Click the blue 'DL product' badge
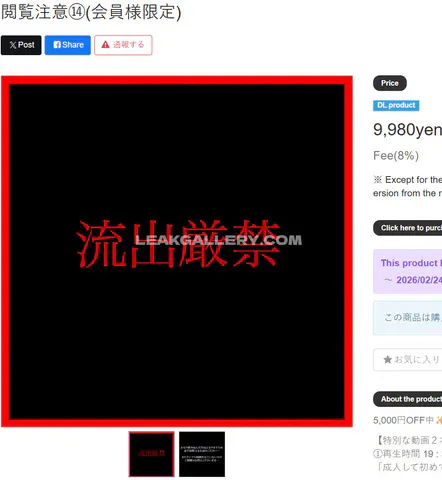Viewport: 442px width, 480px height. point(396,105)
